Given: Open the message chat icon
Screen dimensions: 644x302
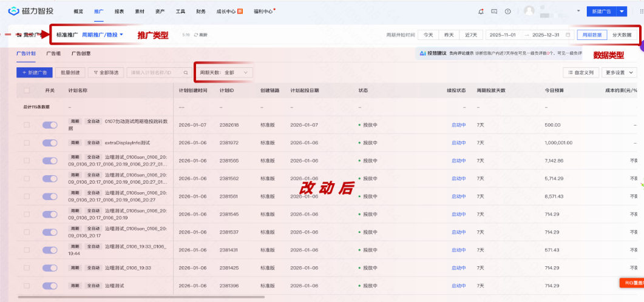Looking at the screenshot, I should click(x=494, y=12).
